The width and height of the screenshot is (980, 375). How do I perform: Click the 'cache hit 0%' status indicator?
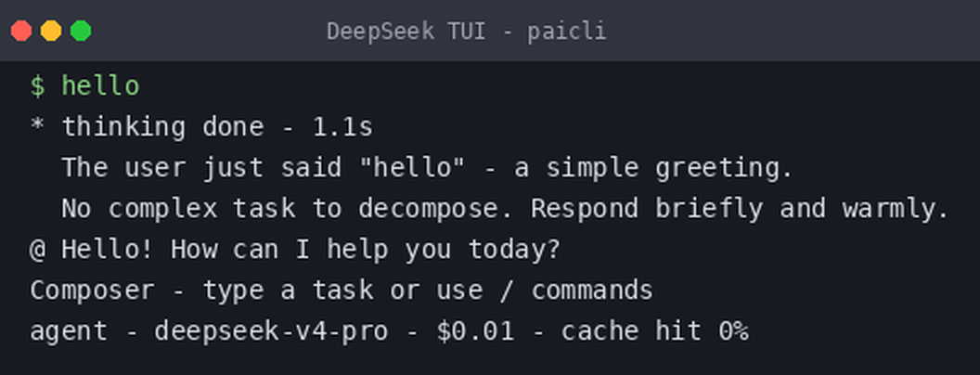click(x=654, y=331)
